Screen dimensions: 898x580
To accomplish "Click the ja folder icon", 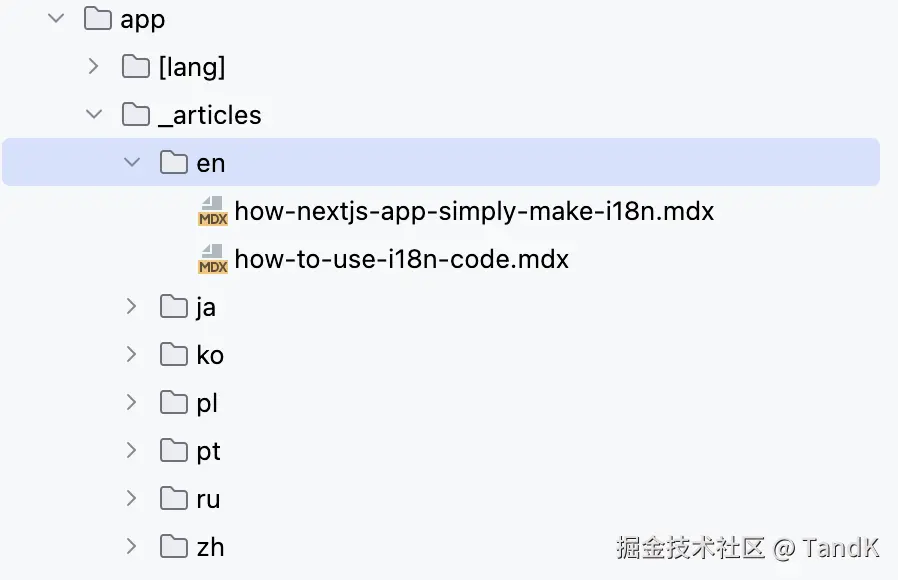I will (x=172, y=306).
